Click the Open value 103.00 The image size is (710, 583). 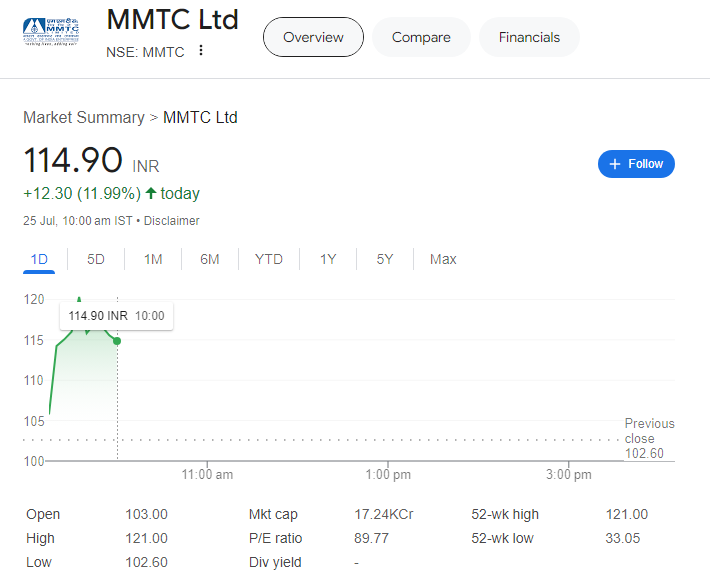point(146,515)
